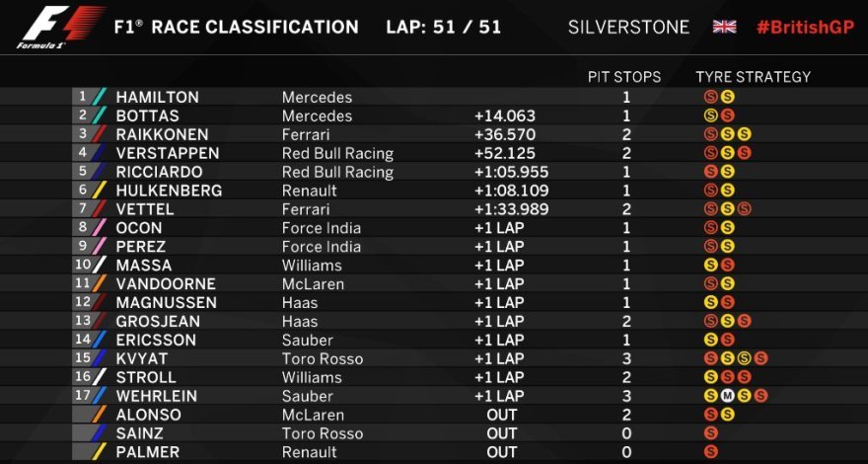
Task: Click Kvyat's position 15 badge
Action: click(x=81, y=358)
